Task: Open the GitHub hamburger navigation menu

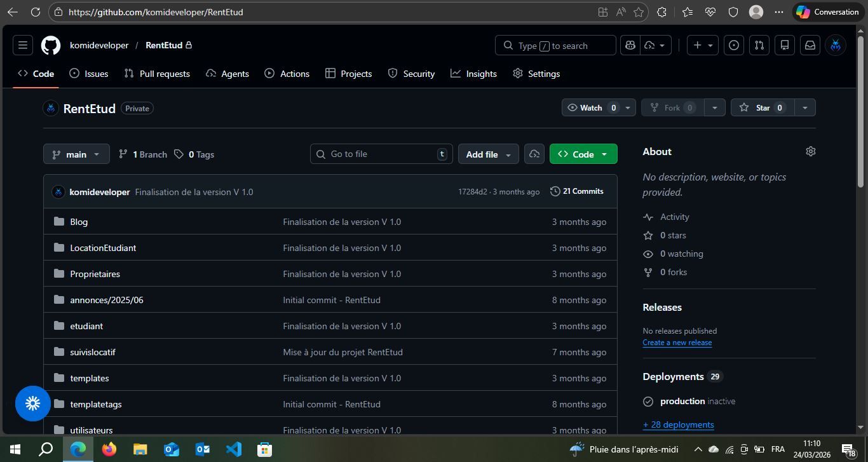Action: pyautogui.click(x=23, y=45)
